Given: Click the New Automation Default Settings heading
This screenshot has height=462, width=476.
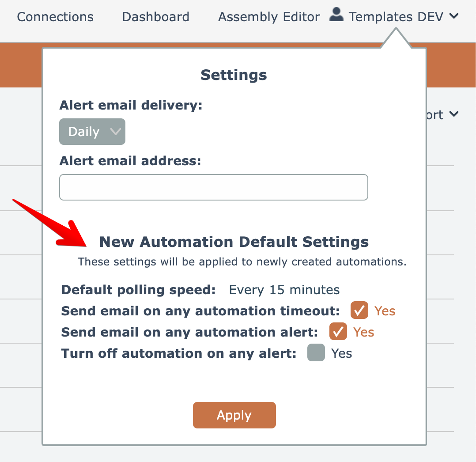Looking at the screenshot, I should pyautogui.click(x=234, y=242).
